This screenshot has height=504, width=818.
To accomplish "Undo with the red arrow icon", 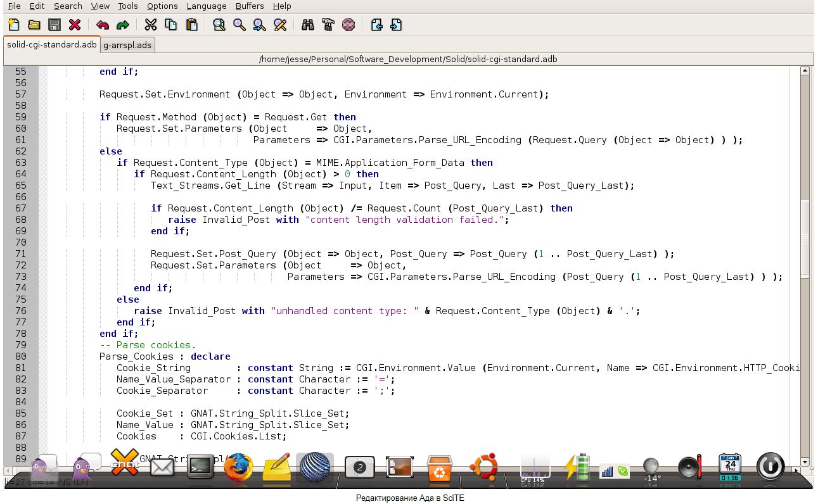I will [103, 25].
